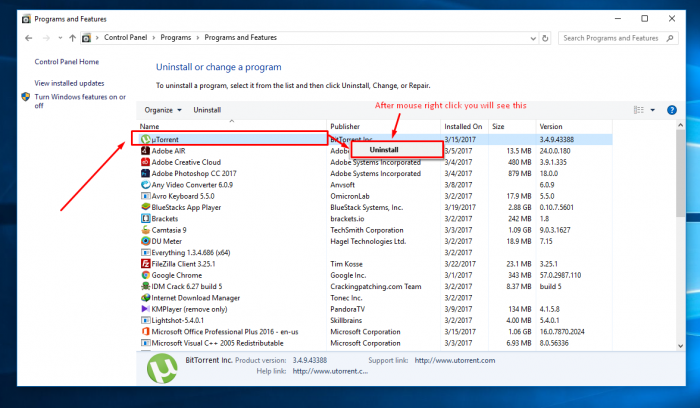
Task: Click the Microsoft Office Professional Plus icon
Action: (x=146, y=332)
